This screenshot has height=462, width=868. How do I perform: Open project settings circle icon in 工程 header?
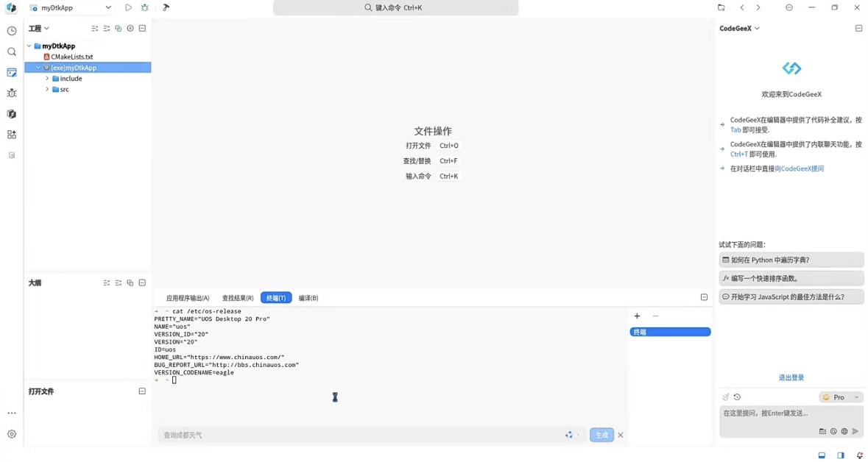point(130,28)
